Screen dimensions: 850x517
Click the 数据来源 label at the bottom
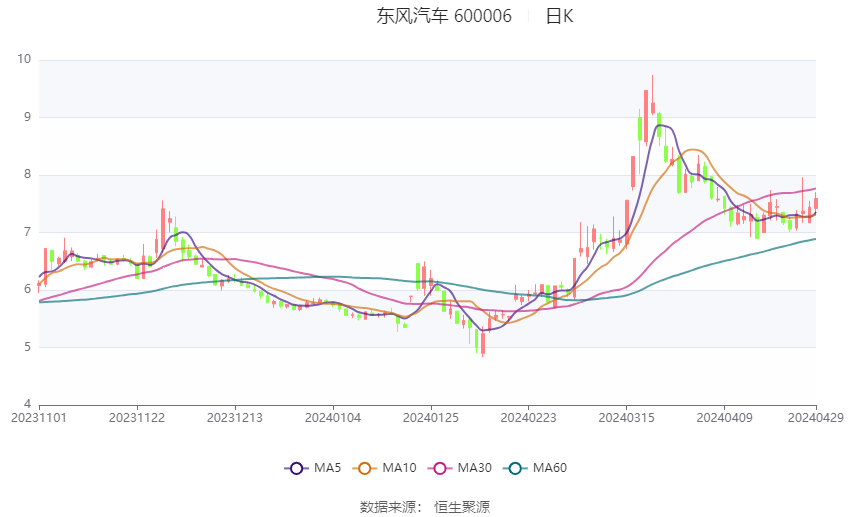pos(388,507)
